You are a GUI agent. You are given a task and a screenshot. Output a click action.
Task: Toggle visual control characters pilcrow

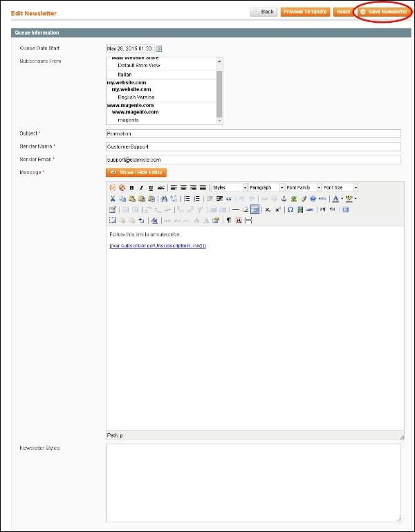click(229, 220)
